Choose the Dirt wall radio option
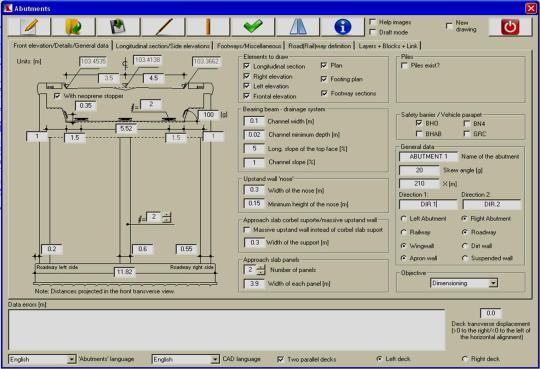This screenshot has height=369, width=540. 465,246
